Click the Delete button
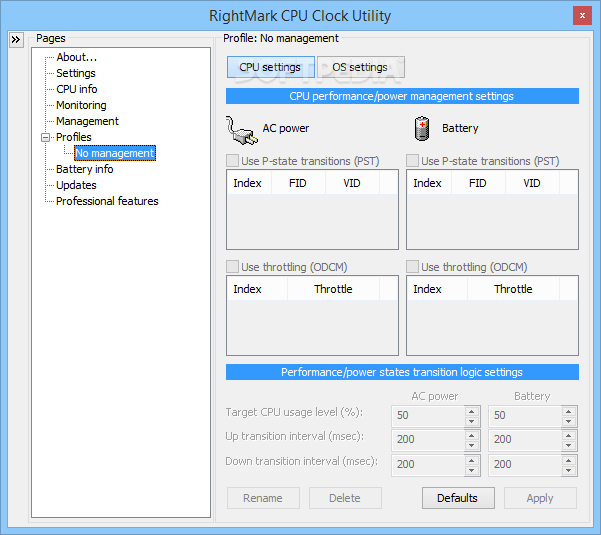601x535 pixels. coord(345,498)
